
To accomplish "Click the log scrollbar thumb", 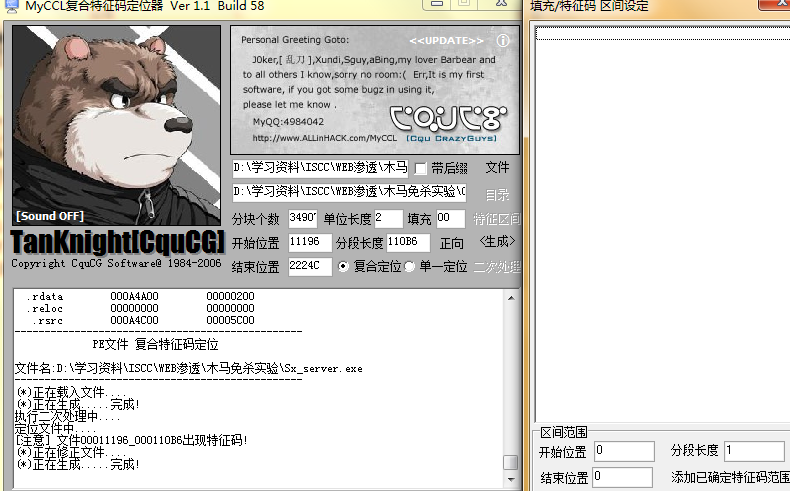I will pos(511,462).
